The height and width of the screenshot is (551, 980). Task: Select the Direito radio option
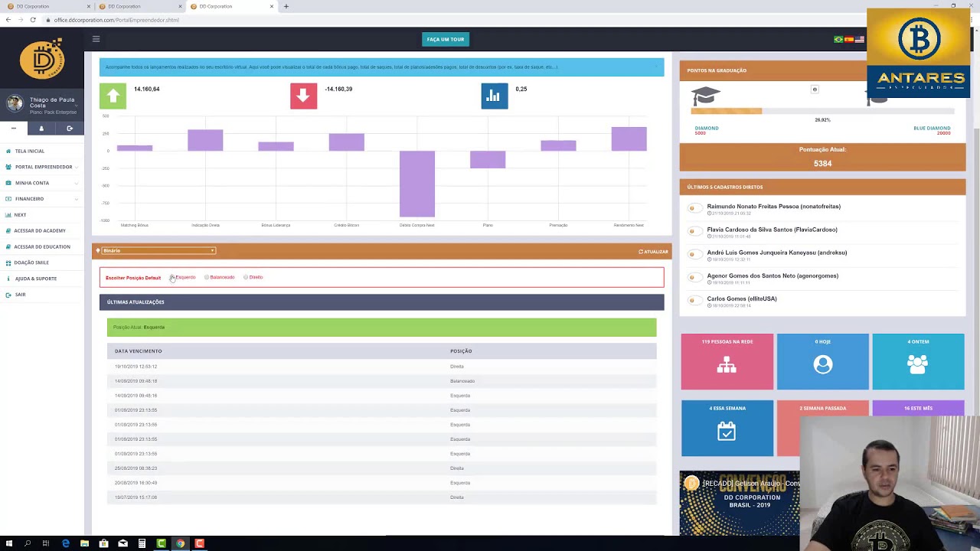pos(246,277)
